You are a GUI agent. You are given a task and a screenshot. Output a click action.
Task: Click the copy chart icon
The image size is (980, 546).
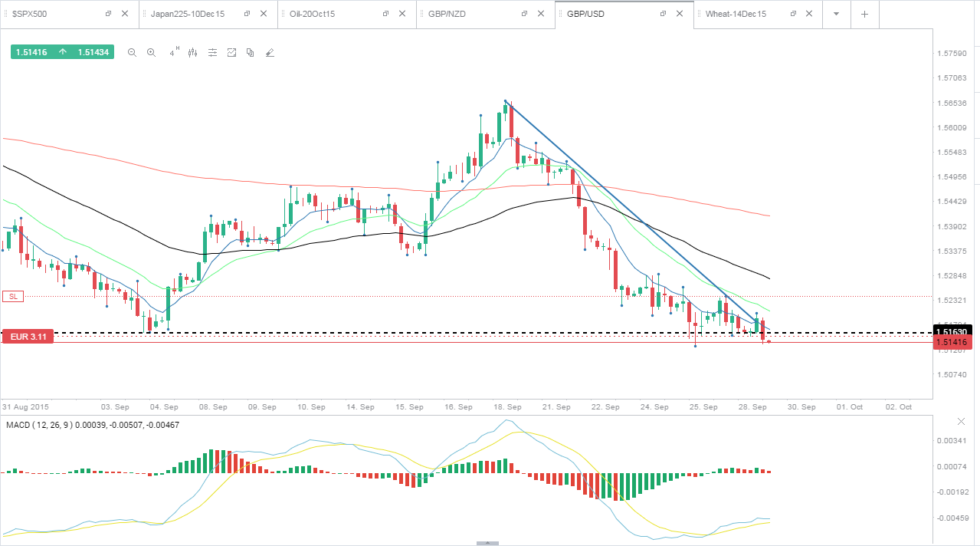(250, 53)
